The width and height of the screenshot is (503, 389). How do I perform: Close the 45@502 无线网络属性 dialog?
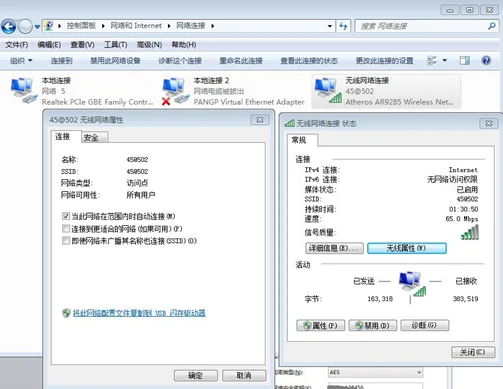pos(259,120)
